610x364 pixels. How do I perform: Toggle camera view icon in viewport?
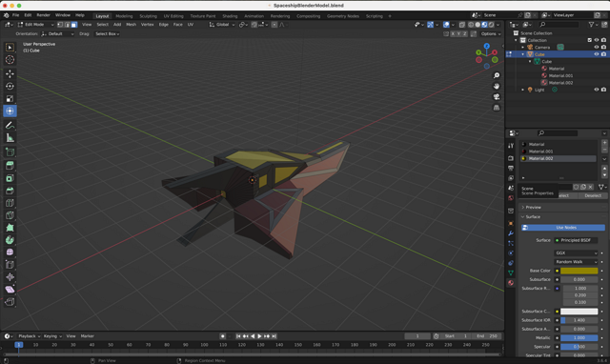click(x=497, y=97)
